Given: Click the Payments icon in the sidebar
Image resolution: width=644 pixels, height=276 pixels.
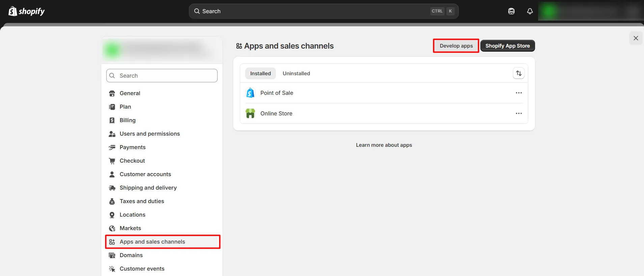Looking at the screenshot, I should pyautogui.click(x=112, y=147).
